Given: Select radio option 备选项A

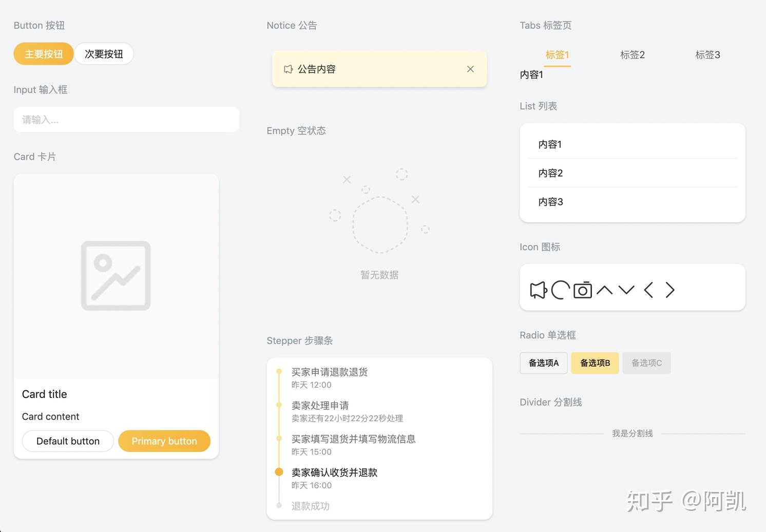Looking at the screenshot, I should (543, 363).
